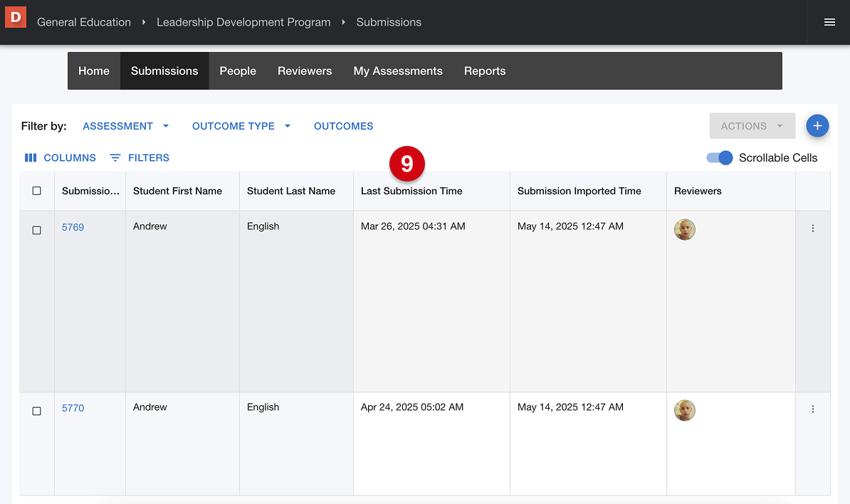Click the Filters lines icon
The image size is (850, 504).
[115, 158]
